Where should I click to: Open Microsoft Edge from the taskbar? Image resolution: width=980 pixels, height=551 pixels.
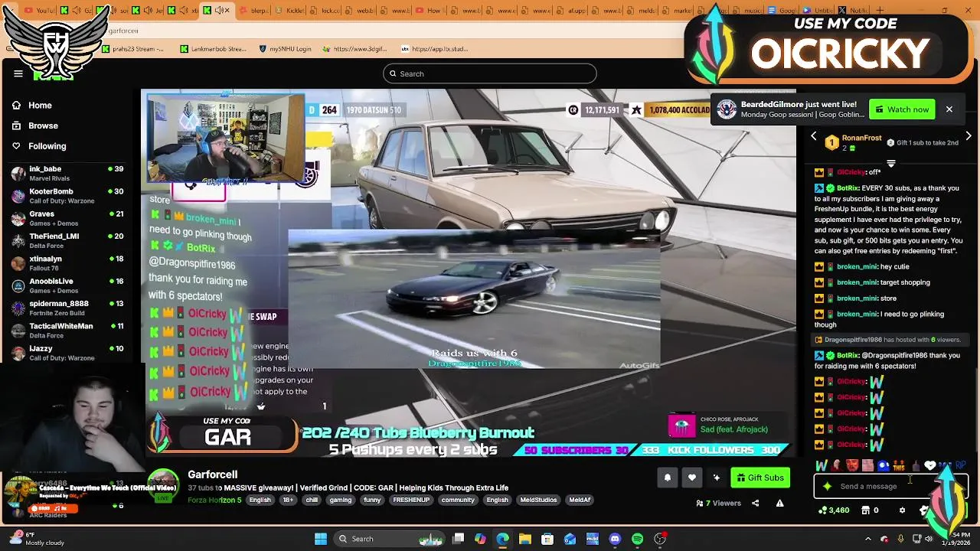coord(502,539)
